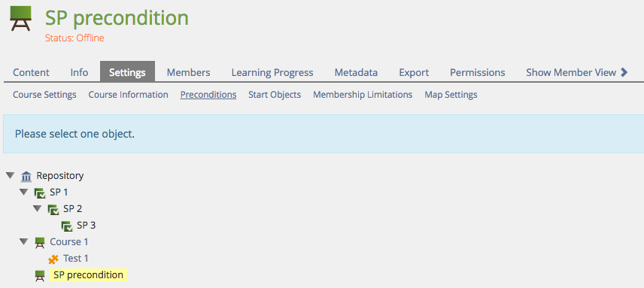Switch to the Members tab
The width and height of the screenshot is (644, 288).
coord(189,73)
